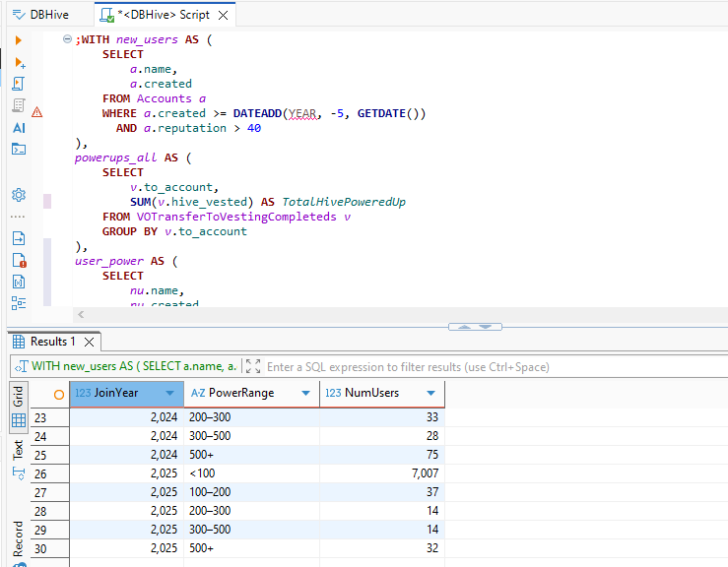The height and width of the screenshot is (567, 728).
Task: Click the powerups_all CTE name
Action: (115, 157)
